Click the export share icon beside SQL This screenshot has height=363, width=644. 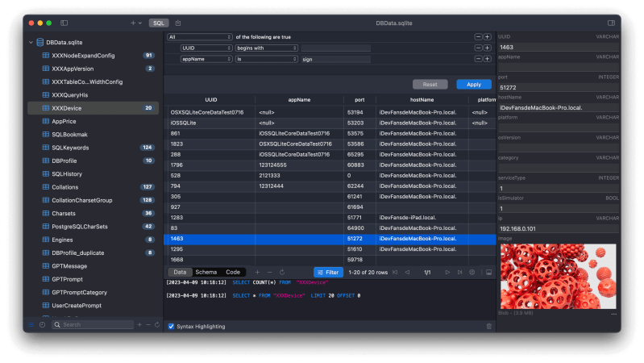coord(178,23)
